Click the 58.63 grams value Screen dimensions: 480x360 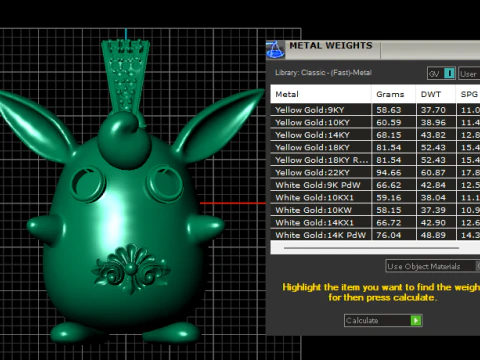(389, 110)
